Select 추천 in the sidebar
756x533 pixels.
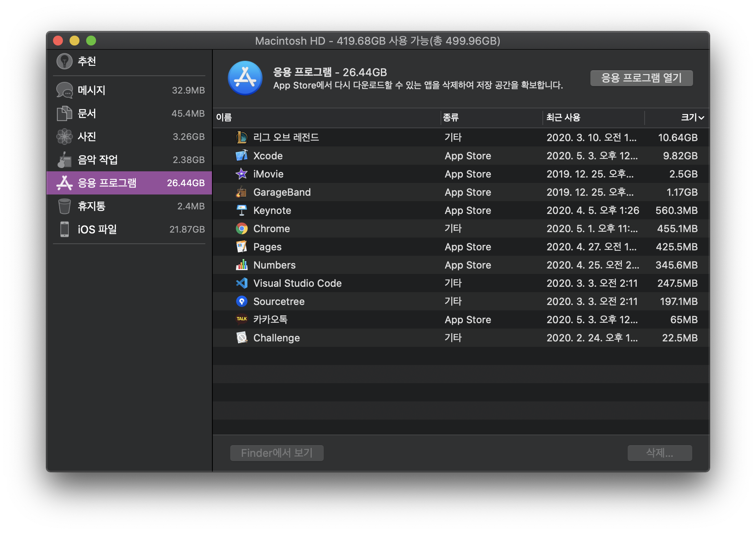point(129,61)
